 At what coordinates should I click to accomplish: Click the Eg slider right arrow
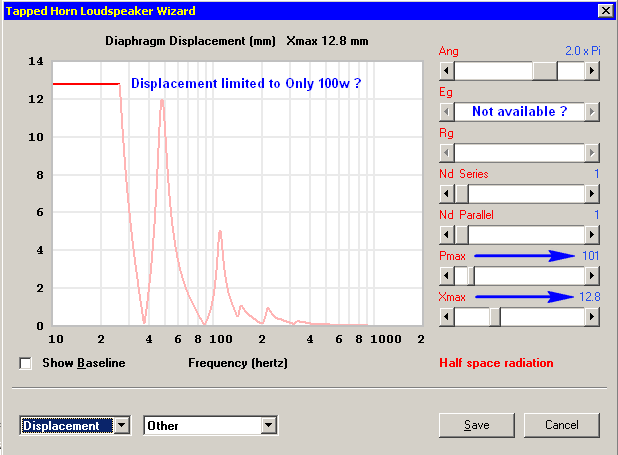coord(592,112)
